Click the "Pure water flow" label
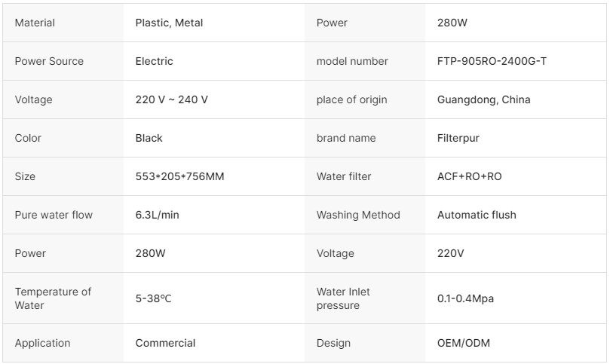The height and width of the screenshot is (364, 610). (x=54, y=215)
